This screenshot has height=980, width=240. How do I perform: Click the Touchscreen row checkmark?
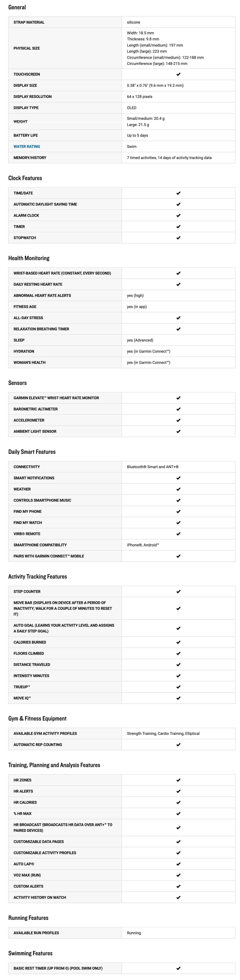pyautogui.click(x=178, y=74)
